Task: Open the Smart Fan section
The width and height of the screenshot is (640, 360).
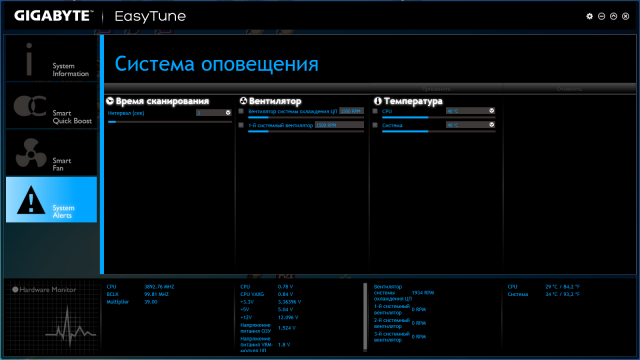Action: [x=51, y=153]
